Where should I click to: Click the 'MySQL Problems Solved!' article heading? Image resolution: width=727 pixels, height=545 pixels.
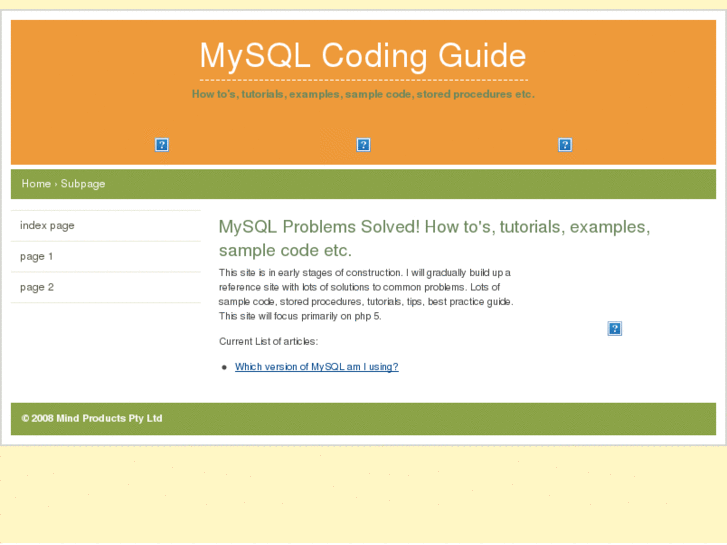pyautogui.click(x=434, y=238)
